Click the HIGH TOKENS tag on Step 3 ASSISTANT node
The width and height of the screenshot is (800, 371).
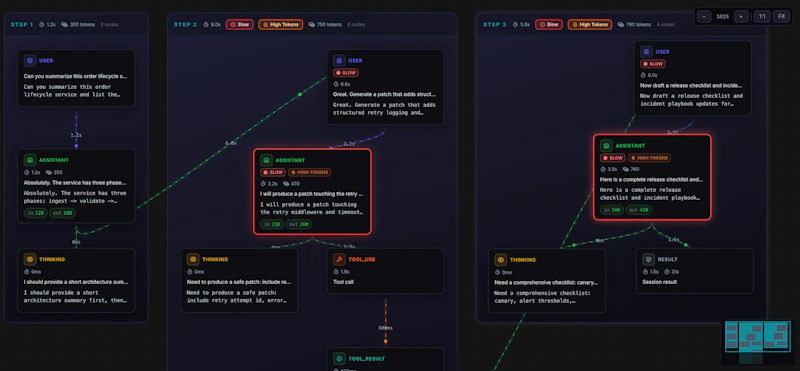tap(649, 158)
